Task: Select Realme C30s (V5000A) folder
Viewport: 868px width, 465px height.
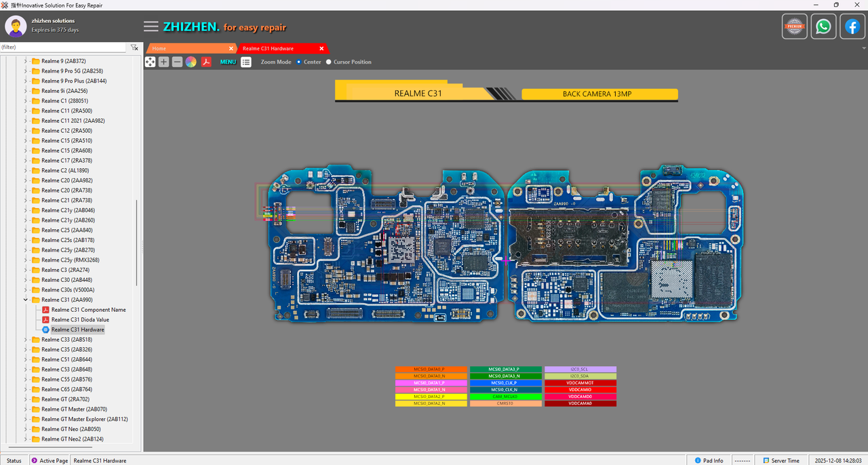Action: (x=68, y=290)
